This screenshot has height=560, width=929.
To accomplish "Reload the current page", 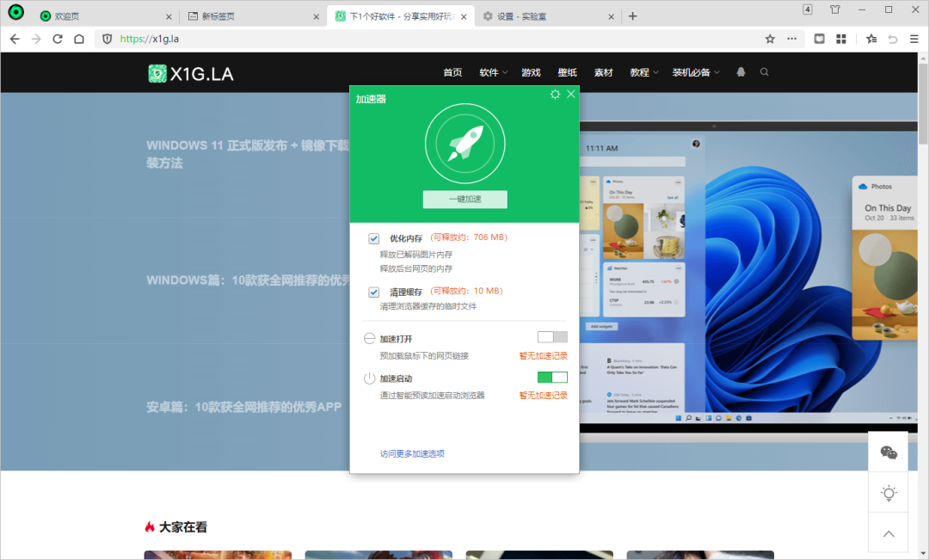I will click(58, 39).
